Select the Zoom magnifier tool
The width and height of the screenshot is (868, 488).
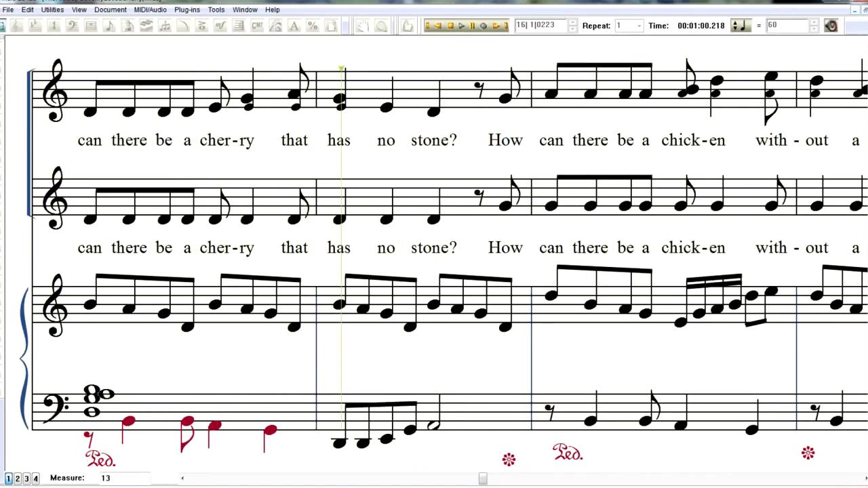coord(382,26)
